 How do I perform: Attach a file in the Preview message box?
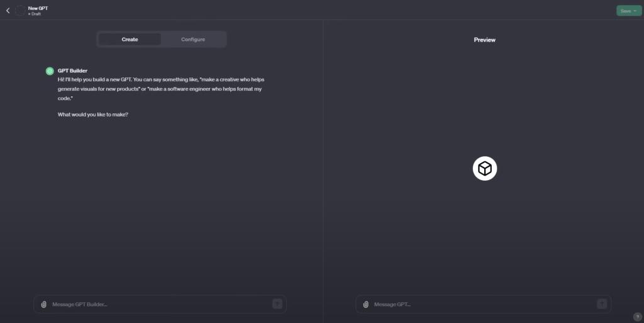tap(365, 305)
